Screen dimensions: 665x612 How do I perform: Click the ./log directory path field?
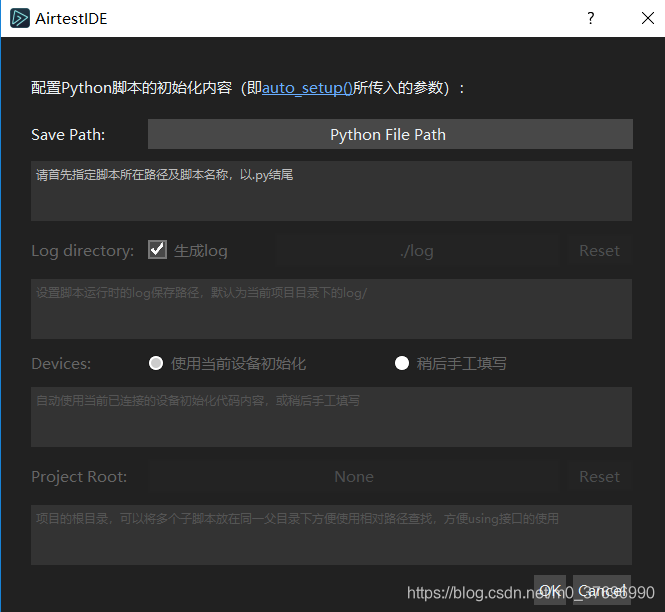[417, 251]
